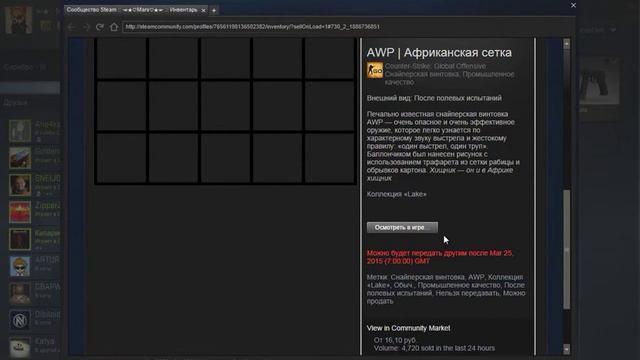Viewport: 640px width, 360px height.
Task: Click the scrollbar up arrow
Action: pyautogui.click(x=566, y=43)
